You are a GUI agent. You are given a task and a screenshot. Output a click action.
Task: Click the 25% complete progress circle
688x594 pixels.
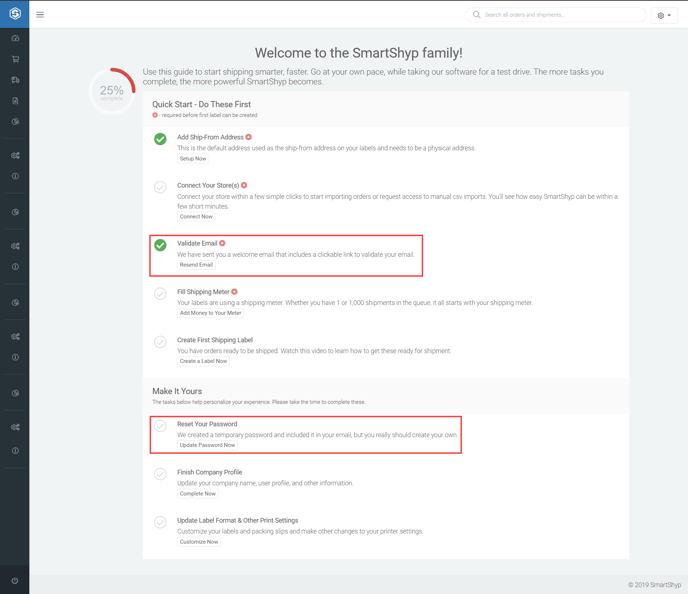point(112,92)
